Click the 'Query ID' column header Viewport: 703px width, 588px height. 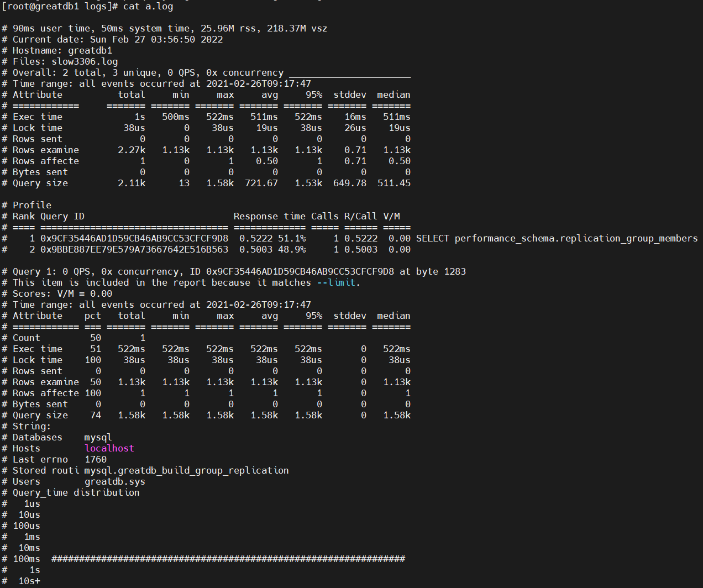click(x=62, y=216)
